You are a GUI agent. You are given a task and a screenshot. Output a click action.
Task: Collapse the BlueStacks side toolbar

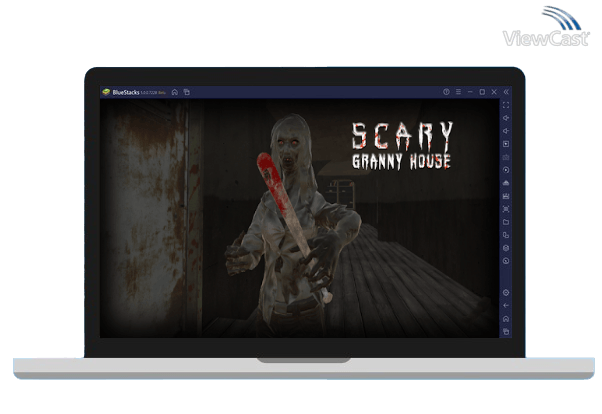tap(506, 92)
